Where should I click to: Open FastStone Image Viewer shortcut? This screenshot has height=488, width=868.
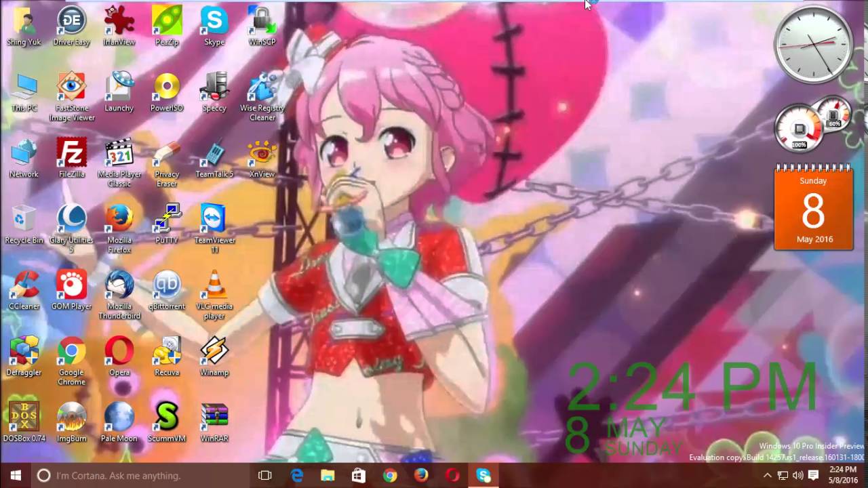pos(71,98)
